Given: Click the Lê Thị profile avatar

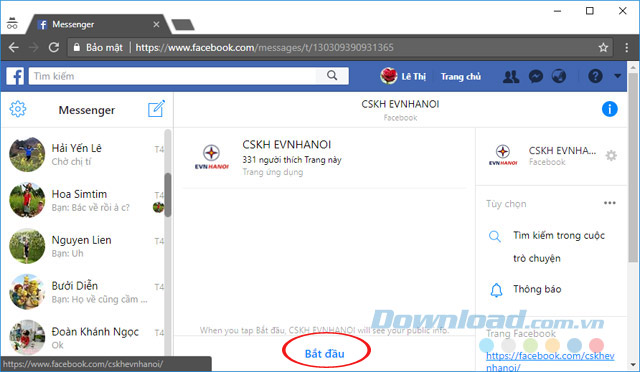Looking at the screenshot, I should pyautogui.click(x=389, y=76).
